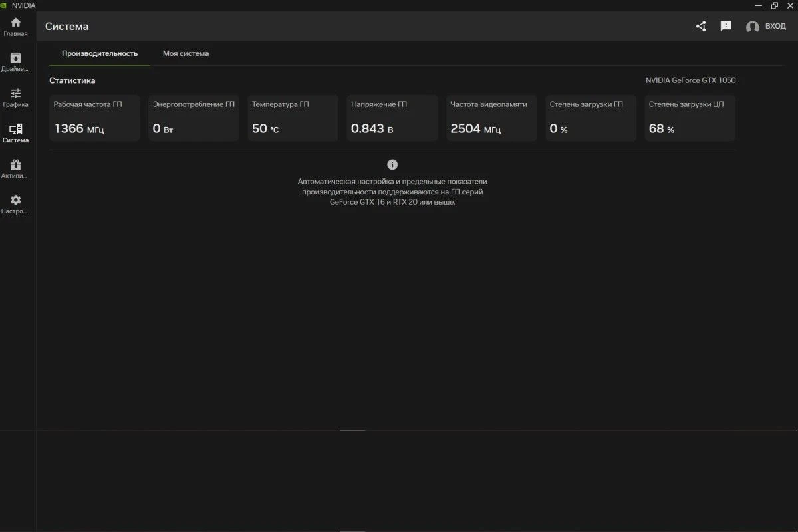
Task: Select the Энергопотребление ГП card
Action: (194, 118)
